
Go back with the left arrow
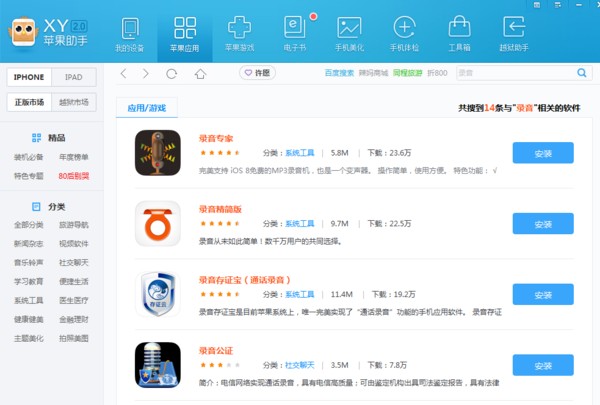[123, 73]
